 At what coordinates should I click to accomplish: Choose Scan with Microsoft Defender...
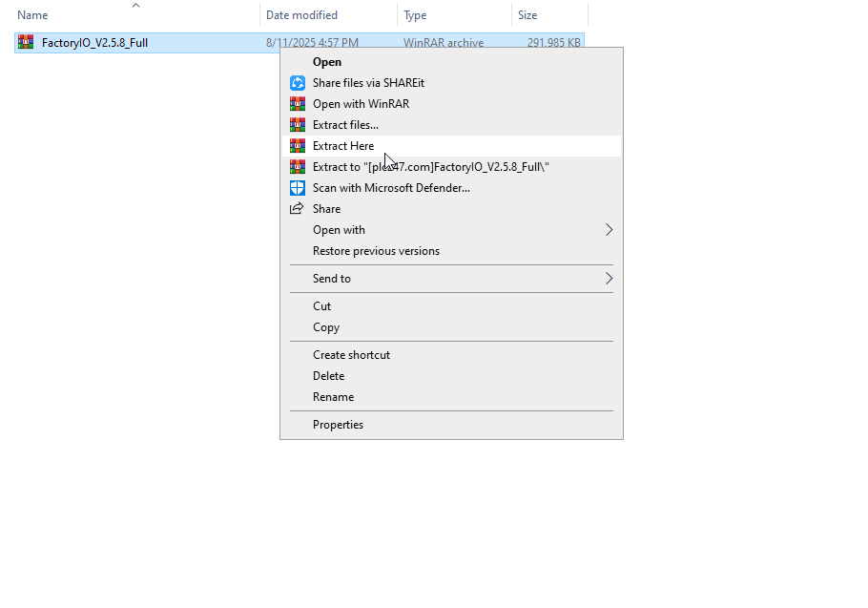click(452, 188)
